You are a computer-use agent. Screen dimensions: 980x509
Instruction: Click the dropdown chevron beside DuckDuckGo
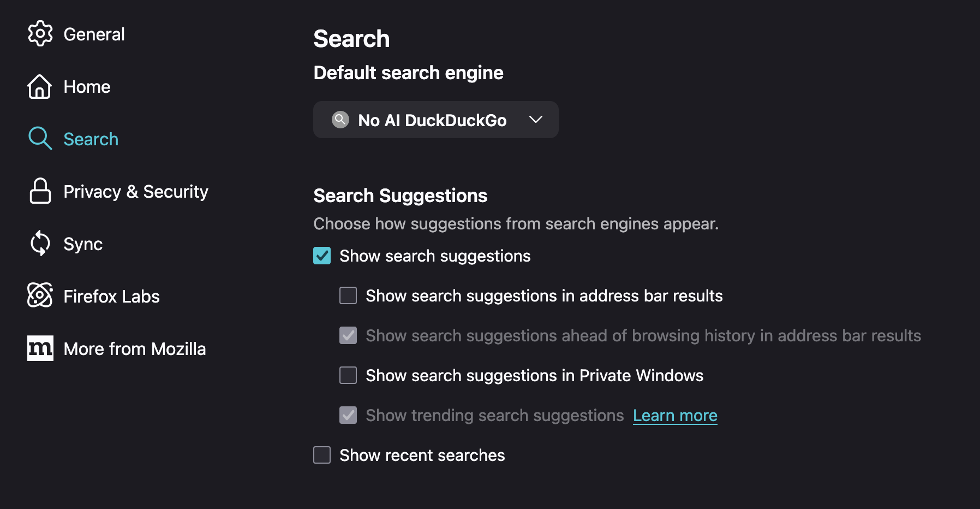click(536, 120)
